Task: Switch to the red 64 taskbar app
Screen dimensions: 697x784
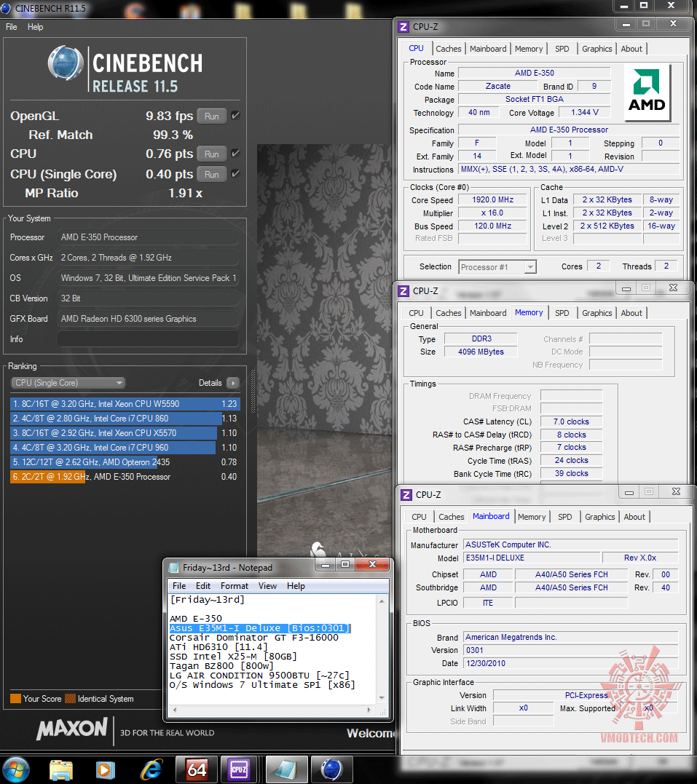Action: (197, 769)
